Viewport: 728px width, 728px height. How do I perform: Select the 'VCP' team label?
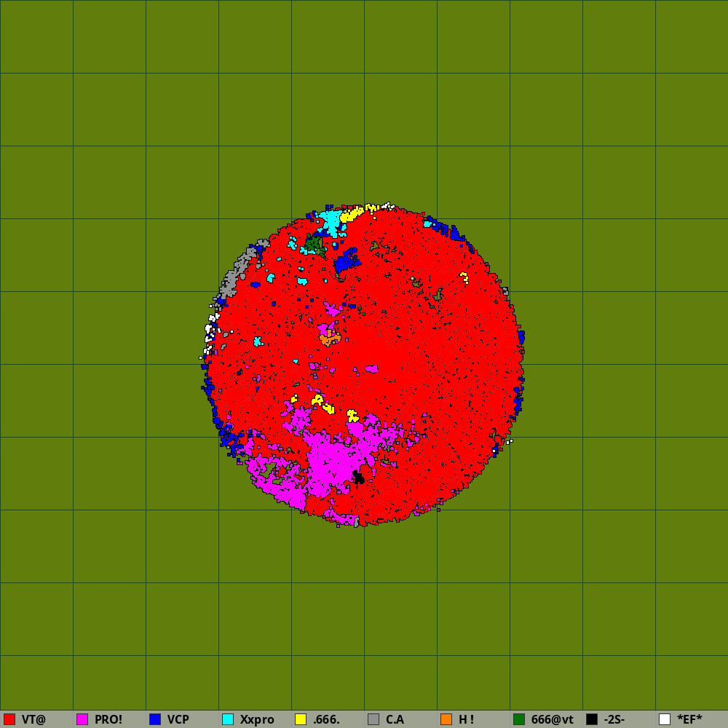click(178, 720)
